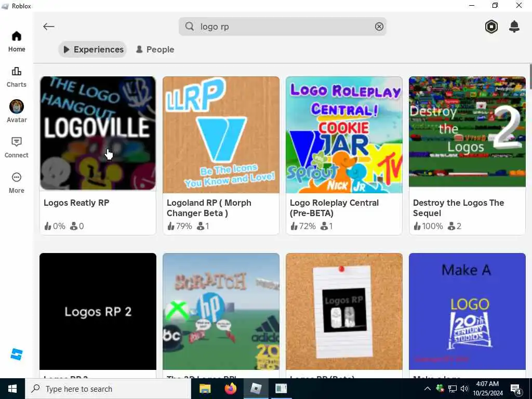Click the 72% rating under Logo Roleplay Central
The width and height of the screenshot is (532, 399).
[303, 227]
